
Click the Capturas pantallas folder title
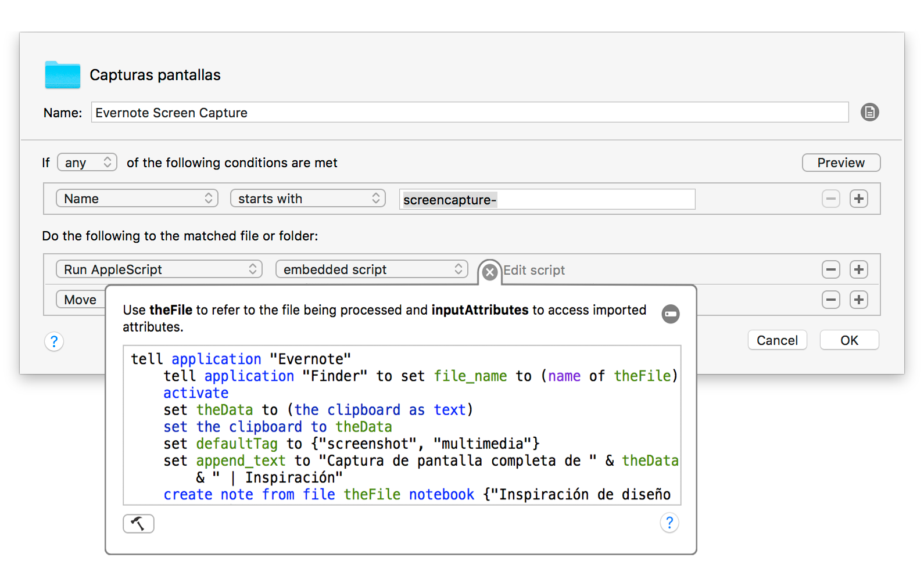coord(155,75)
